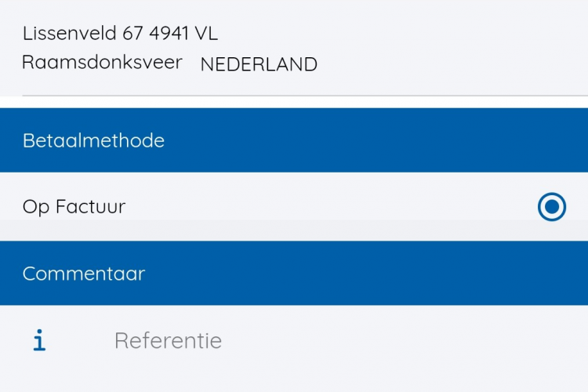Screen dimensions: 588x392
Task: Click the white gap above Betaalmethode header
Action: [294, 103]
